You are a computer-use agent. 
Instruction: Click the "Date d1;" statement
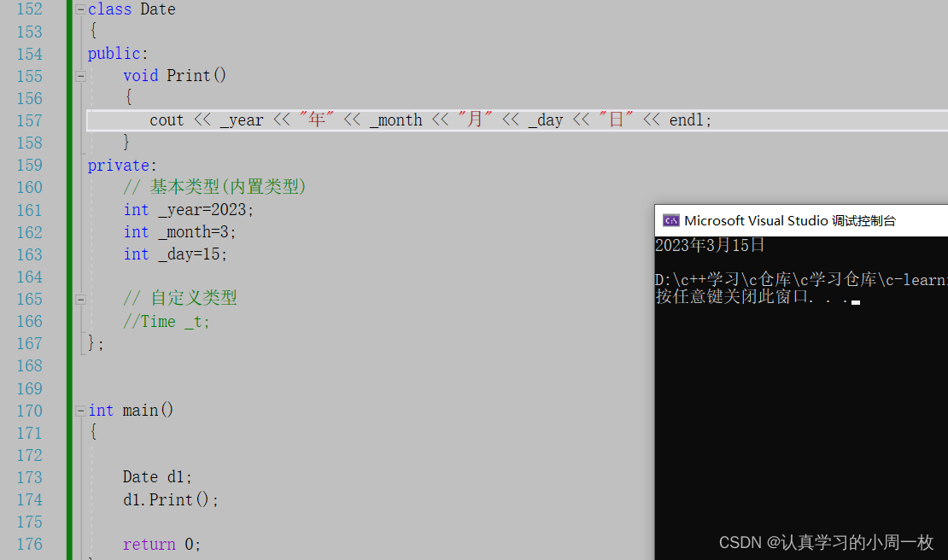coord(157,477)
